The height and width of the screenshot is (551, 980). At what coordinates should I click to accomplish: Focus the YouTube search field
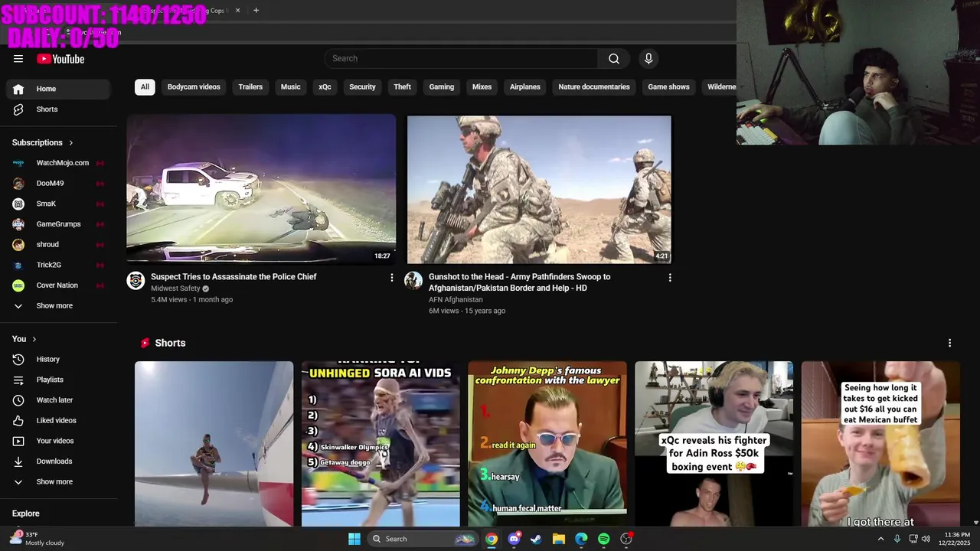pos(461,59)
